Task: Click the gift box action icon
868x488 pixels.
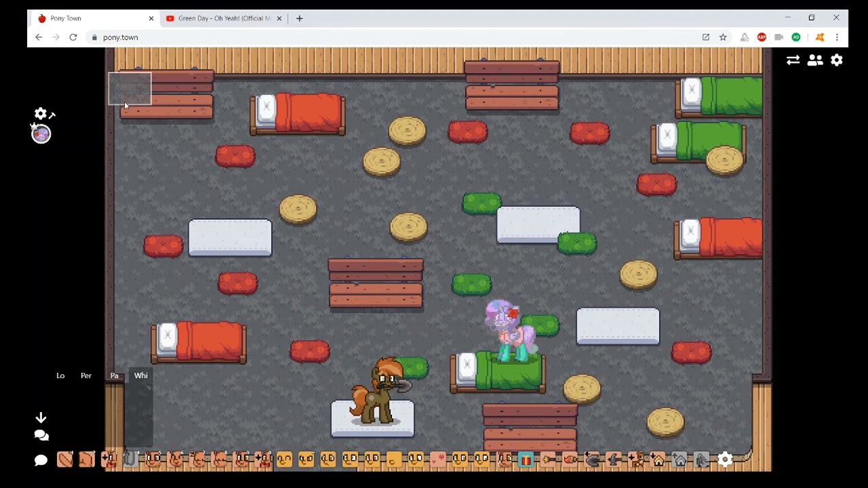Action: [526, 460]
